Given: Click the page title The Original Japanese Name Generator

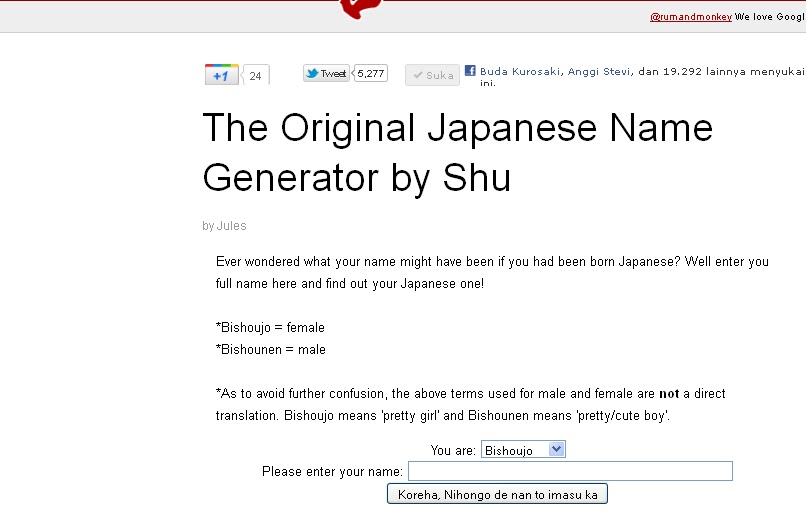Looking at the screenshot, I should 457,152.
